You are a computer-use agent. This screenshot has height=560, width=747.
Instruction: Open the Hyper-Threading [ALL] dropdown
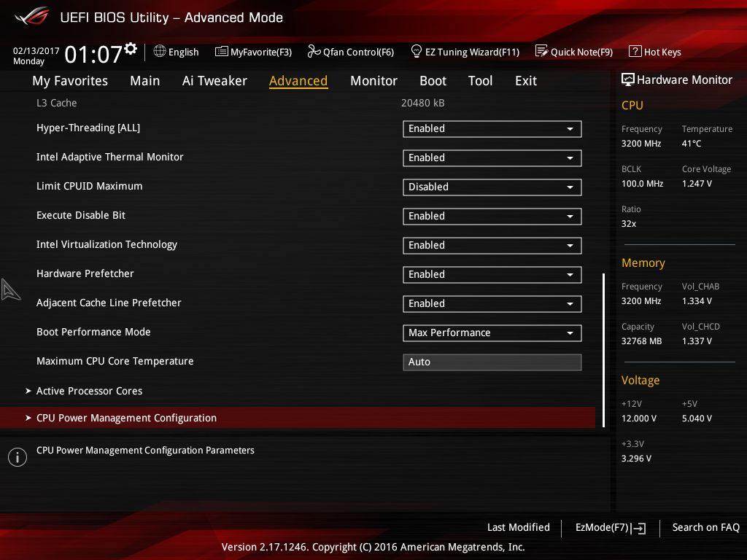tap(492, 128)
